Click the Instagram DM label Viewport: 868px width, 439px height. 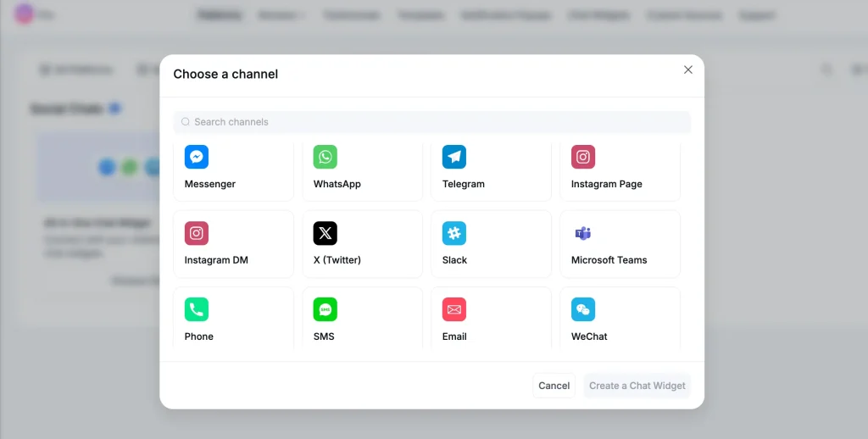tap(216, 259)
